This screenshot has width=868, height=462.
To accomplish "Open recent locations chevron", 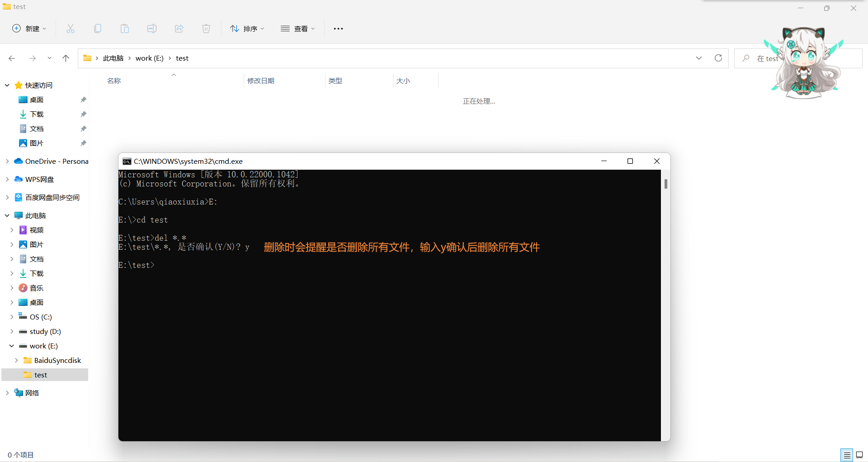I will [49, 58].
